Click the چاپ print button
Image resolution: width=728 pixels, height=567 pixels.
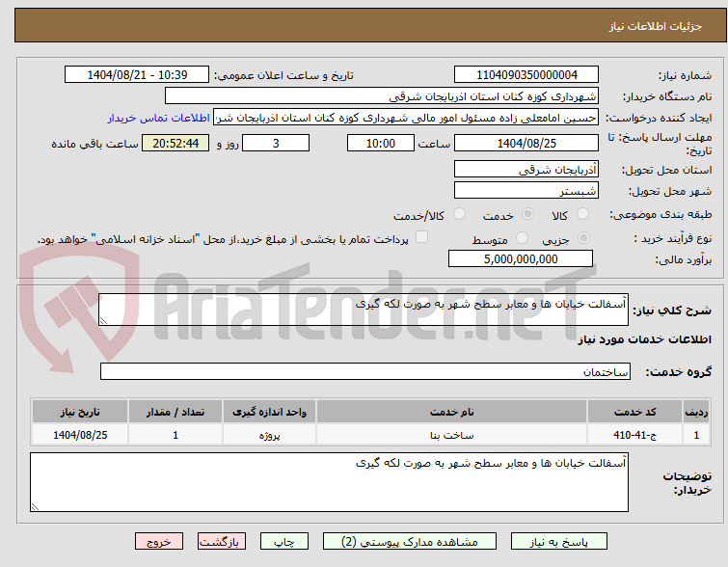284,542
